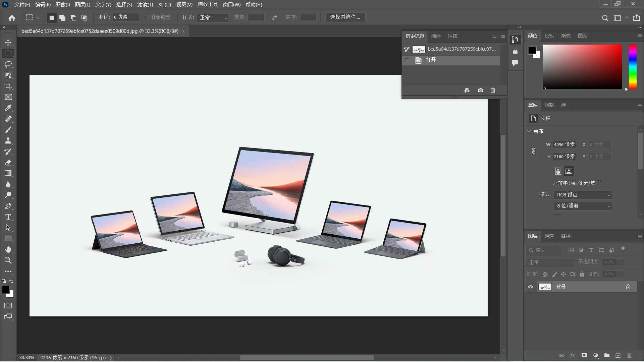This screenshot has height=362, width=644.
Task: Select the Gradient tool
Action: tap(8, 173)
